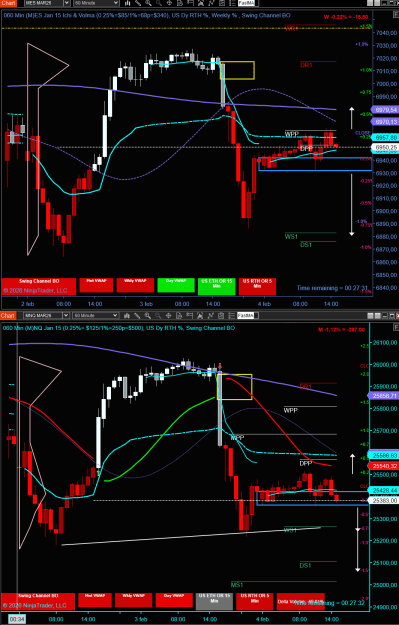399x625 pixels.
Task: Show data box in MES chart toolbar
Action: (x=179, y=3)
